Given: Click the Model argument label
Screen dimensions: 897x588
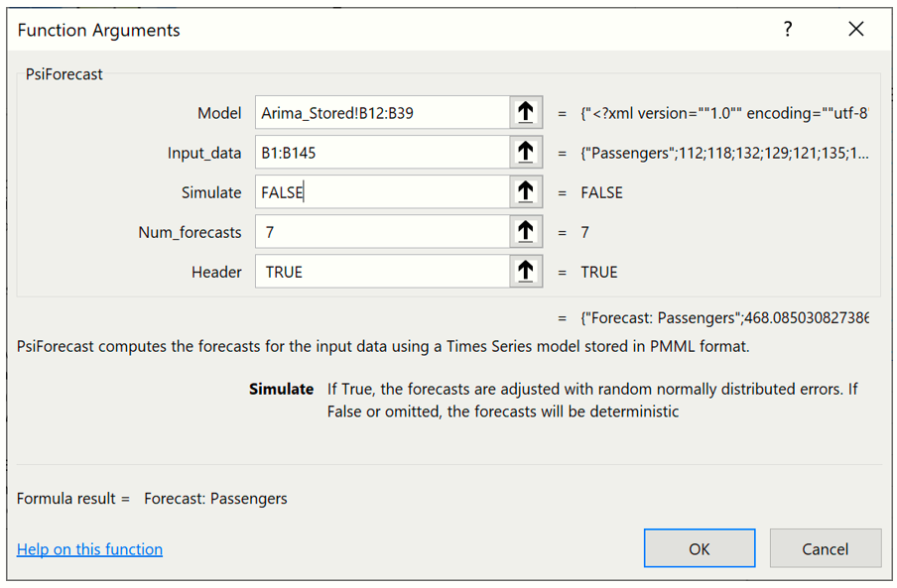Looking at the screenshot, I should coord(219,113).
